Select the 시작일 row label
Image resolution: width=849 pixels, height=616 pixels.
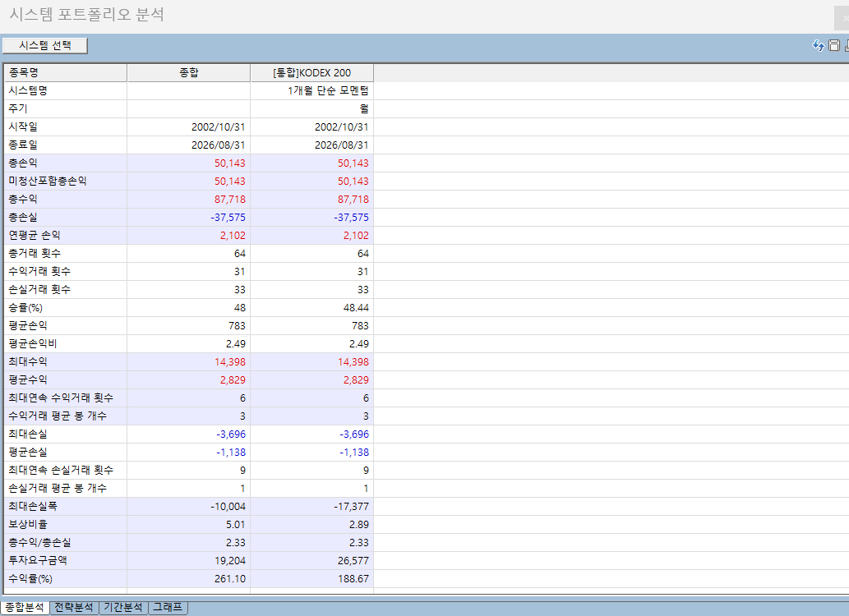point(23,126)
